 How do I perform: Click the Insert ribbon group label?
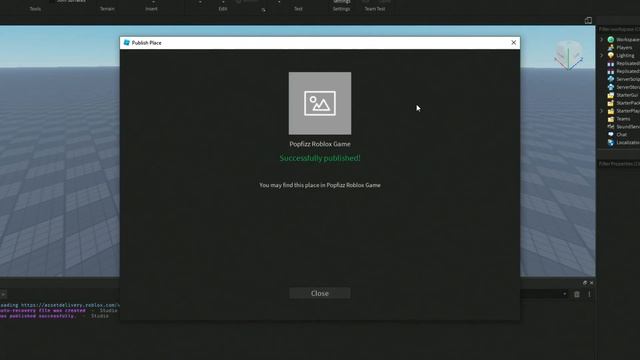click(151, 9)
